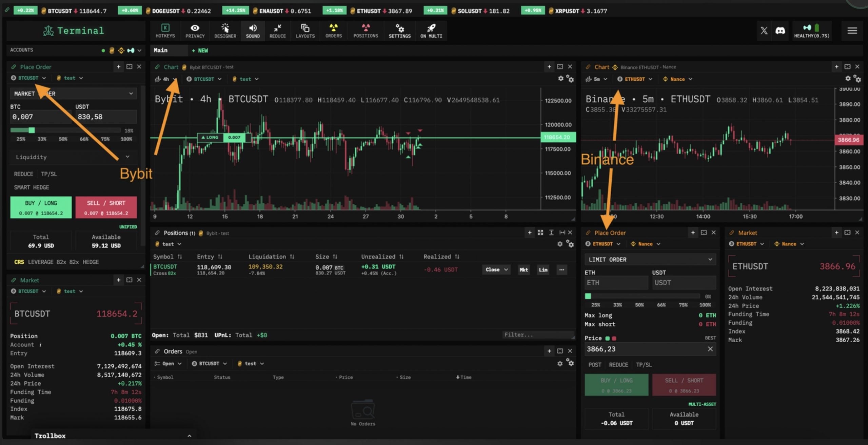
Task: Open the Designer tool
Action: (225, 31)
